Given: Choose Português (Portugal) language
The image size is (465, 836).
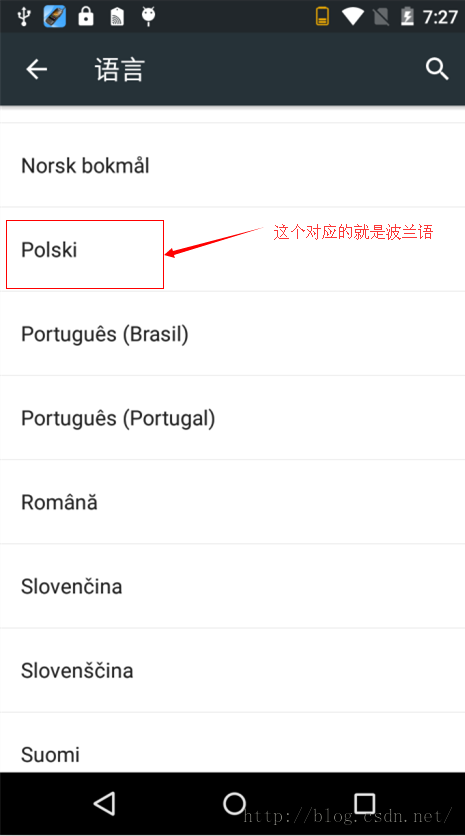Looking at the screenshot, I should [x=232, y=418].
